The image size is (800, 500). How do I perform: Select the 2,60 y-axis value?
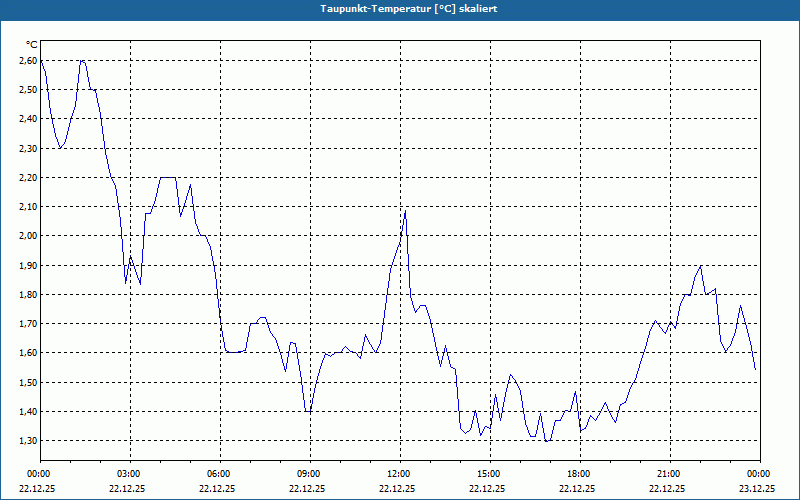pos(28,61)
